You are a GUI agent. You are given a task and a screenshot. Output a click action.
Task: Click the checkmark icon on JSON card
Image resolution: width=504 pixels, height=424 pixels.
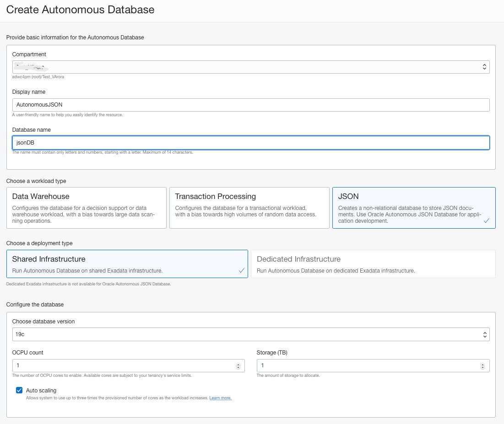[x=487, y=220]
